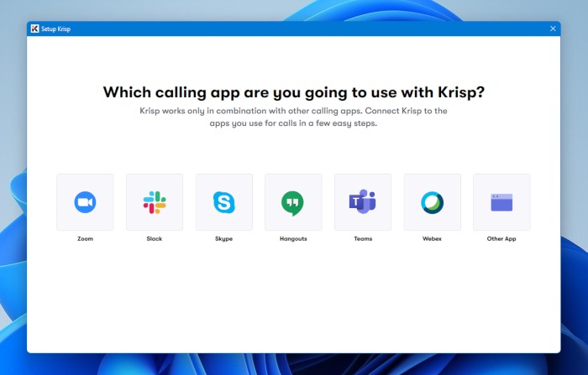Image resolution: width=588 pixels, height=375 pixels.
Task: Select the Zoom app icon
Action: pos(85,202)
